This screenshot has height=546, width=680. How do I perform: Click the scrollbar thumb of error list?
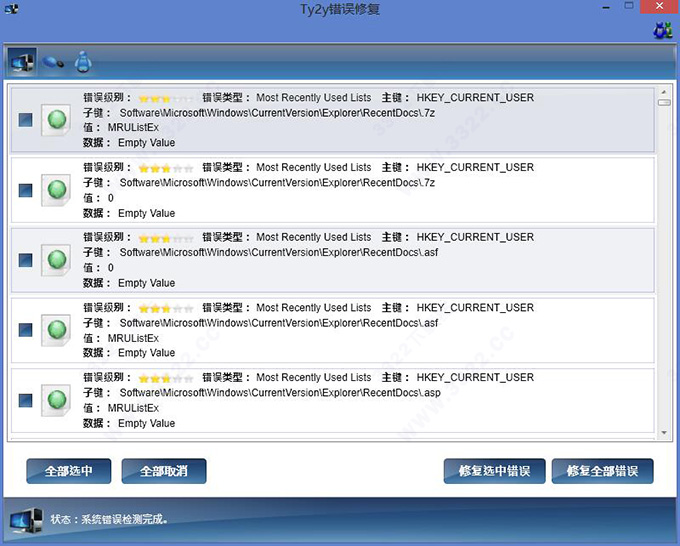click(664, 102)
